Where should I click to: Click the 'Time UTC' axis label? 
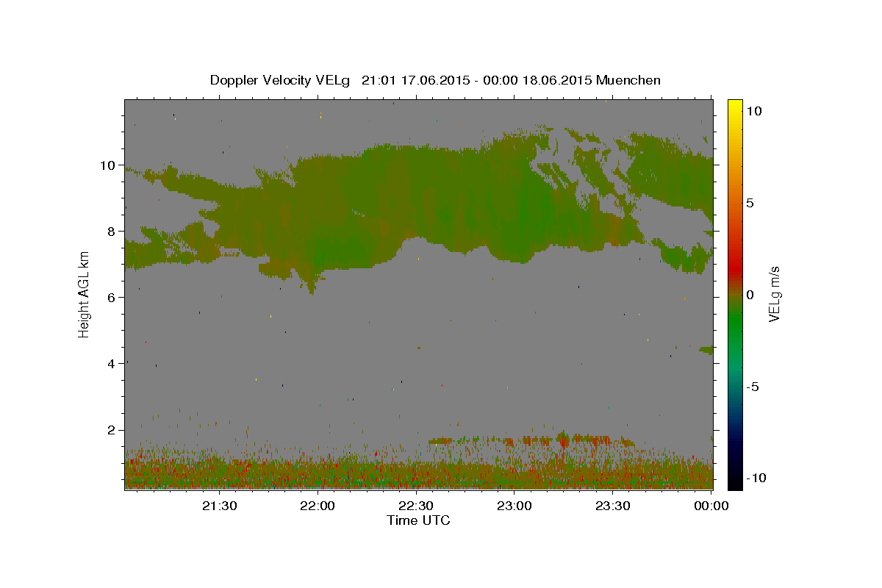coord(418,520)
